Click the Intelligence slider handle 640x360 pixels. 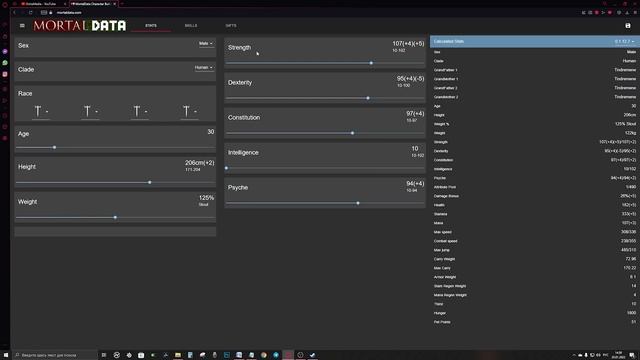coord(227,168)
